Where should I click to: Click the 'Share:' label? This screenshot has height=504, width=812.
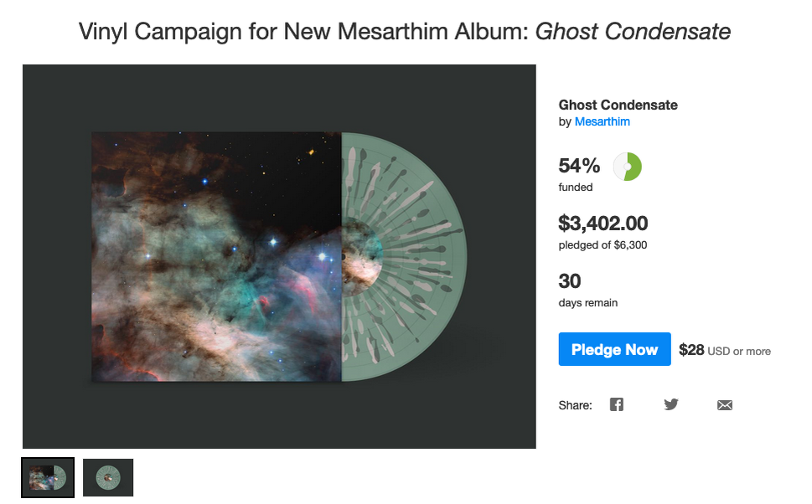576,405
